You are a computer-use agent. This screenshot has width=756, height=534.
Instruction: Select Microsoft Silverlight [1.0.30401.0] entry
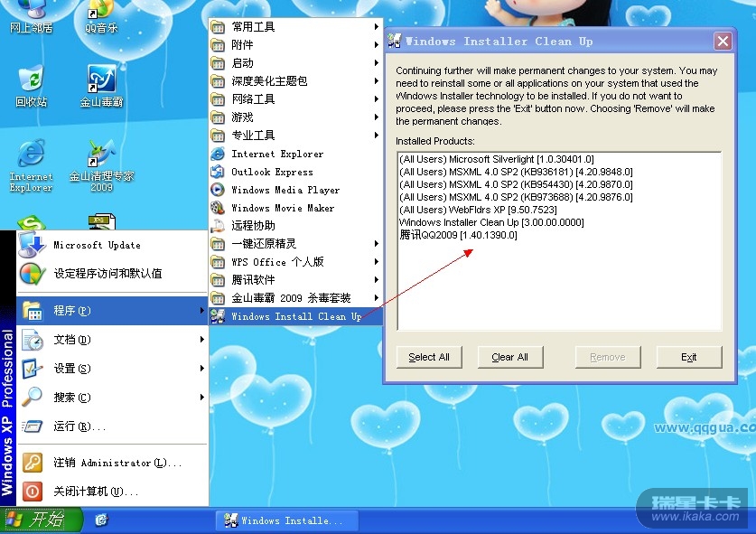pos(497,159)
